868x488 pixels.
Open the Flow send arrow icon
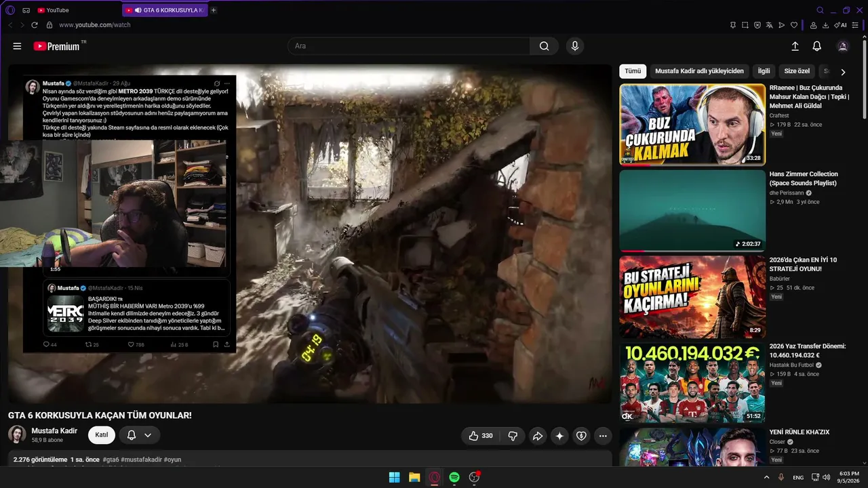pos(782,25)
